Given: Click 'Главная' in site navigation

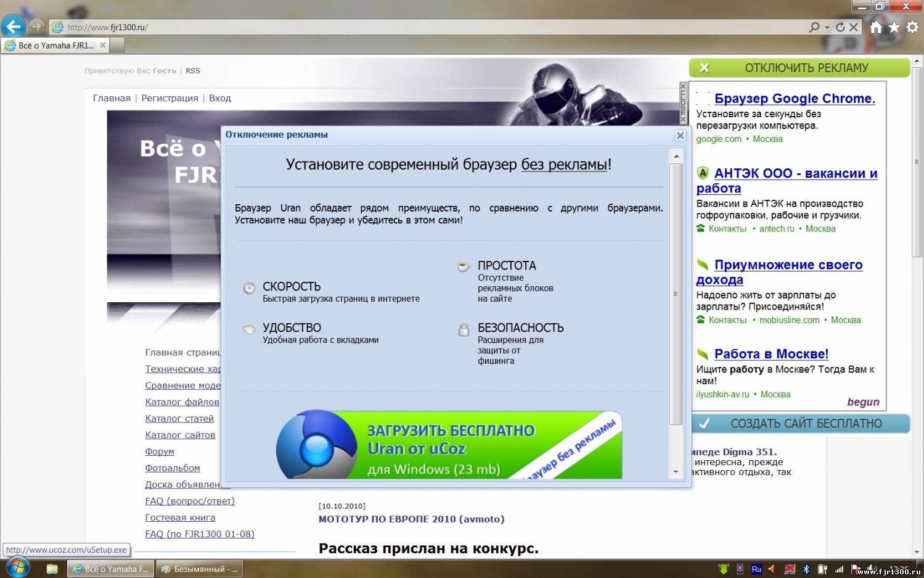Looking at the screenshot, I should point(112,98).
